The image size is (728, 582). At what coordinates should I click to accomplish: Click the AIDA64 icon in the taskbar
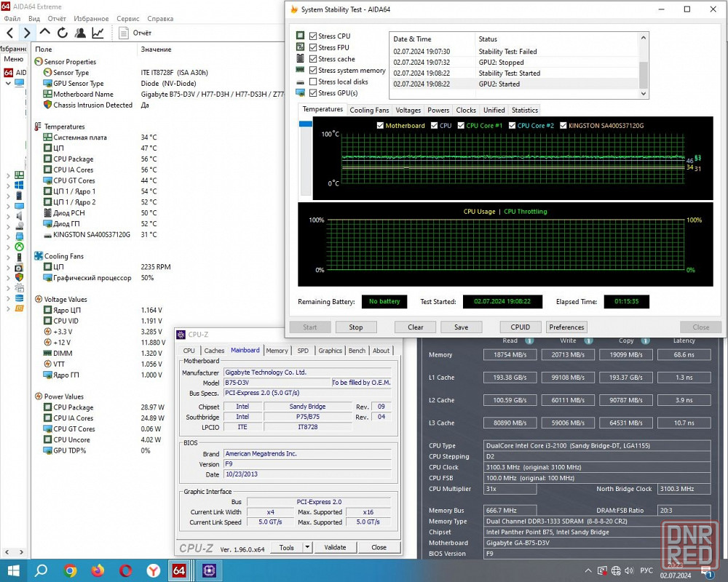click(179, 570)
